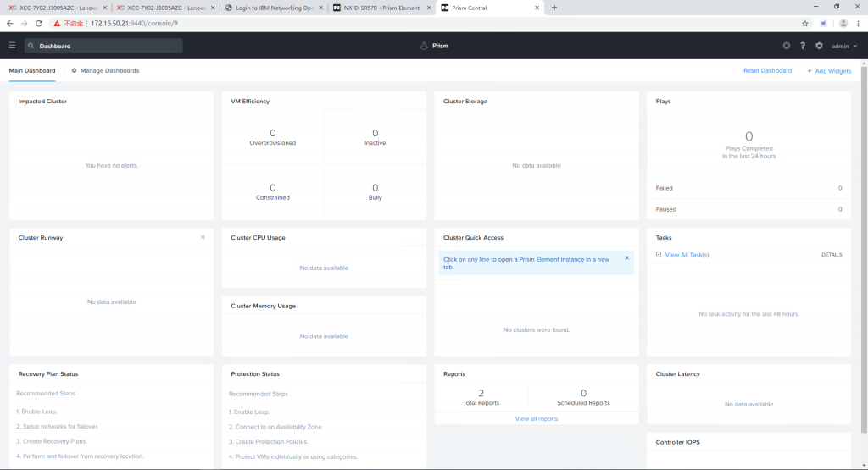Open View All Task(s) link
This screenshot has height=470, width=868.
(x=687, y=255)
